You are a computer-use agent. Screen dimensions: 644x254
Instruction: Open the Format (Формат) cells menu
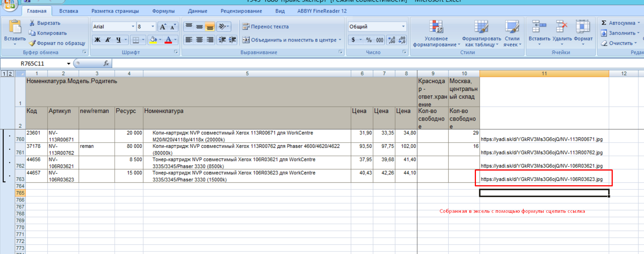(583, 33)
